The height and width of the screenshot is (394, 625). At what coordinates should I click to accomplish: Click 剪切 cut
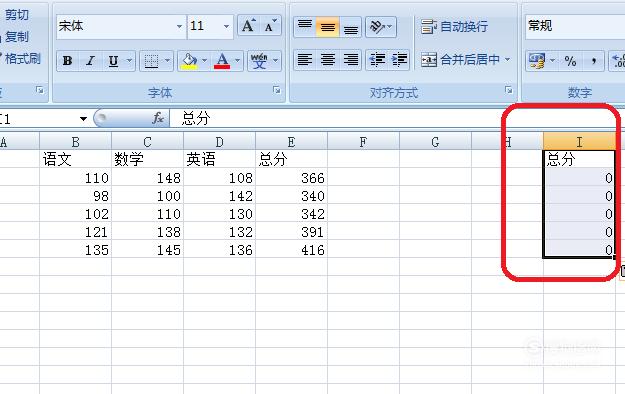coord(17,15)
